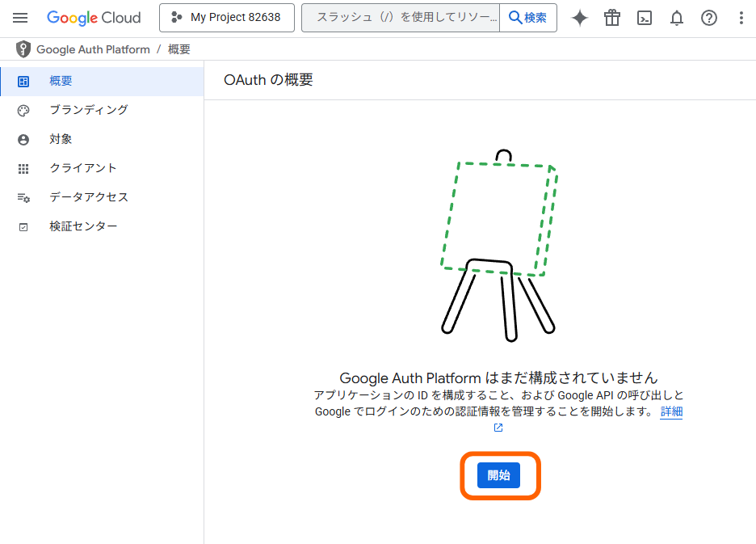Image resolution: width=756 pixels, height=544 pixels.
Task: Click the external link icon below 詳細
Action: pos(498,428)
